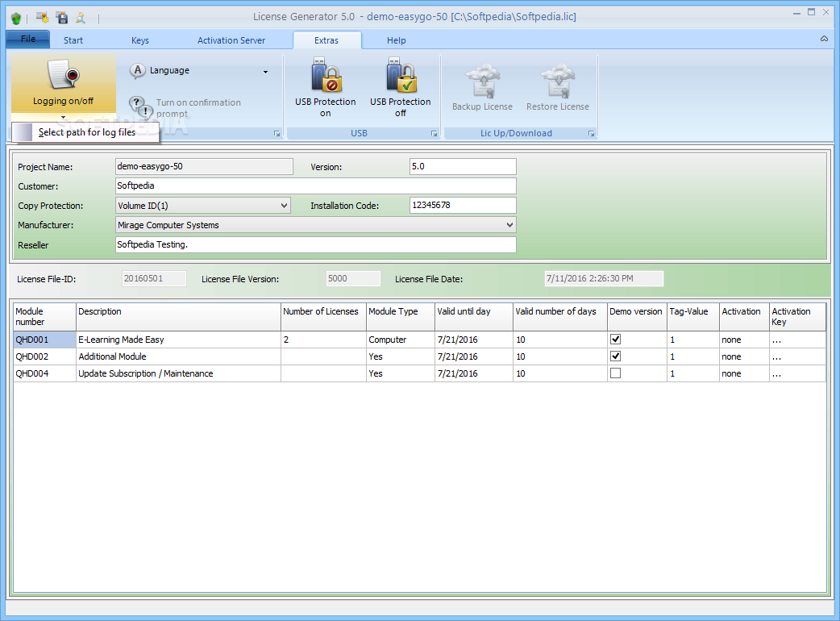840x621 pixels.
Task: Click the License File Date field
Action: (604, 278)
